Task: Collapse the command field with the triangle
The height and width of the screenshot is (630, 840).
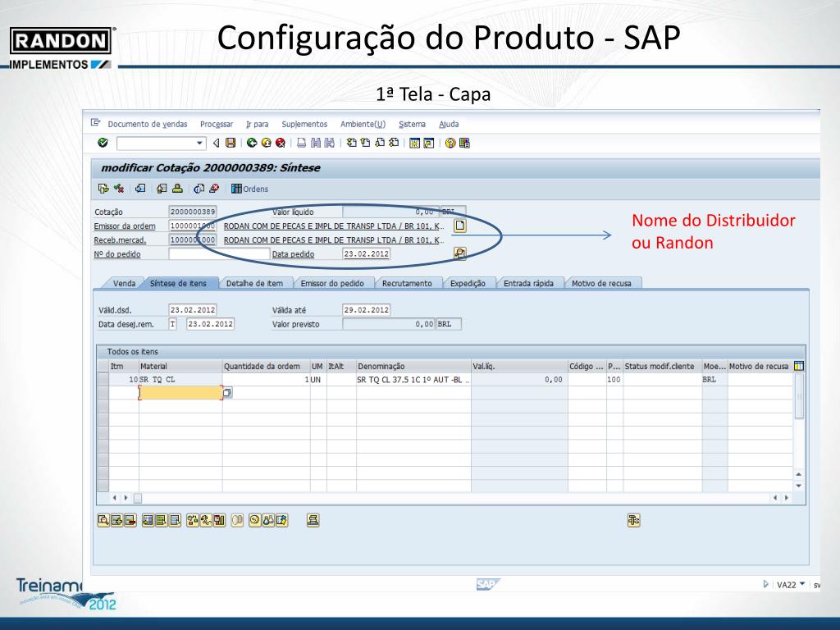Action: click(216, 143)
